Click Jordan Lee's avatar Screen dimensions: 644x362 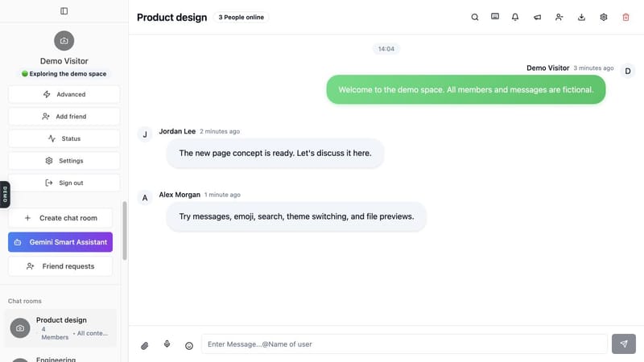click(x=145, y=134)
